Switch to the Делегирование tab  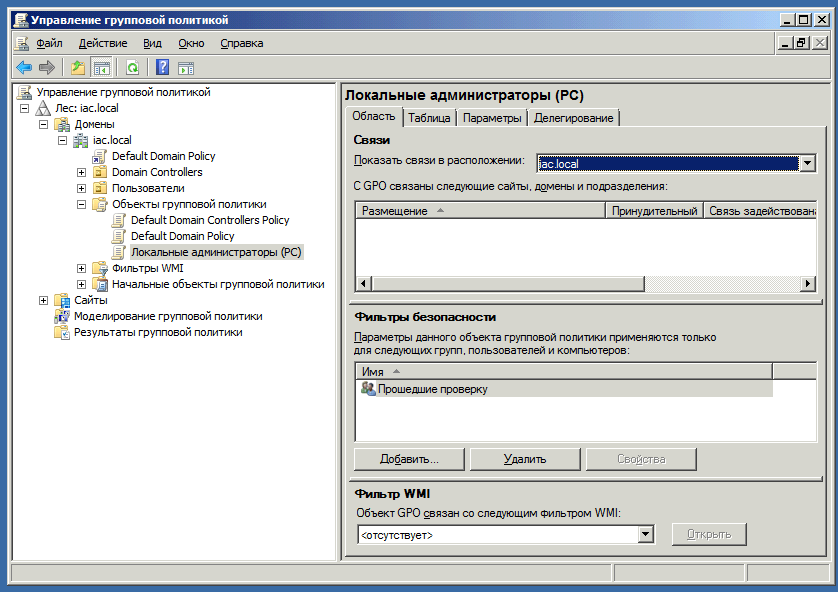tap(573, 118)
